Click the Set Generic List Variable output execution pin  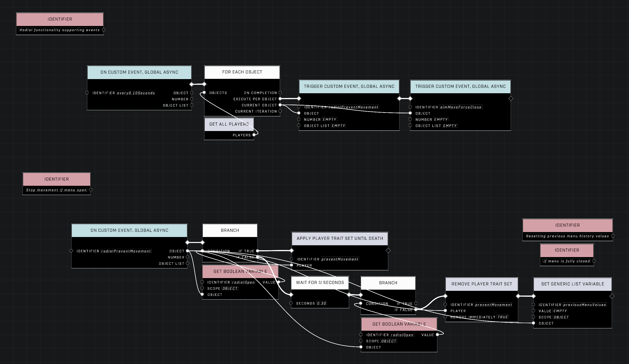click(x=612, y=296)
